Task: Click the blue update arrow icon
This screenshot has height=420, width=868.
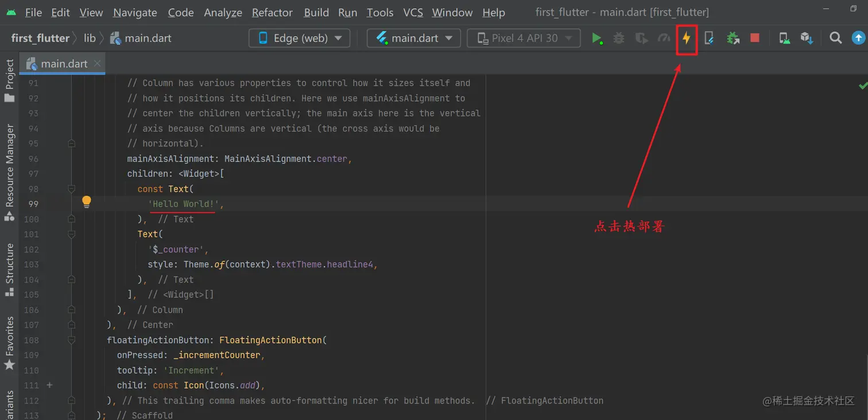Action: point(858,38)
